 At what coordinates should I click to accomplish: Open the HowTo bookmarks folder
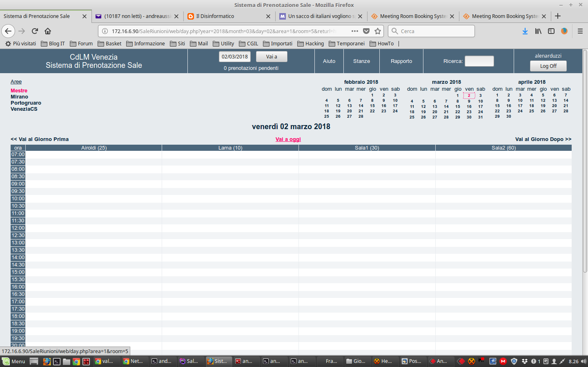(x=382, y=44)
